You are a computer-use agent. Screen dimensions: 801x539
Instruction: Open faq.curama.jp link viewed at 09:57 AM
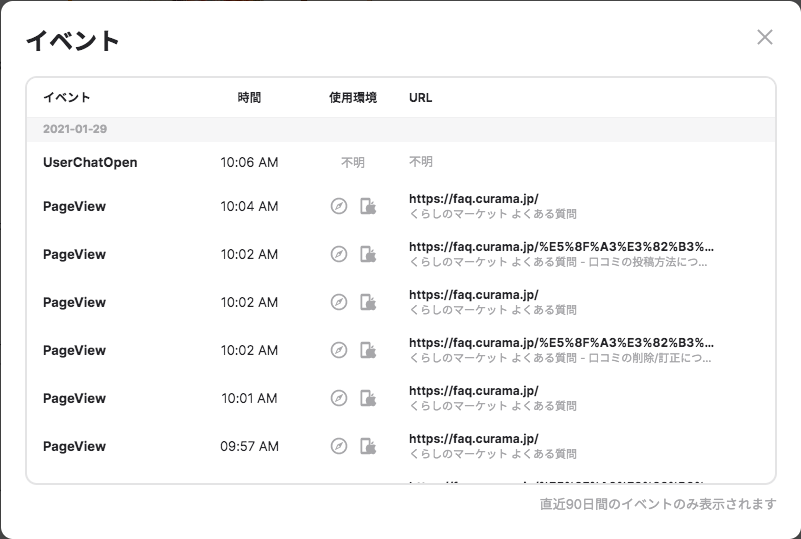pos(473,438)
